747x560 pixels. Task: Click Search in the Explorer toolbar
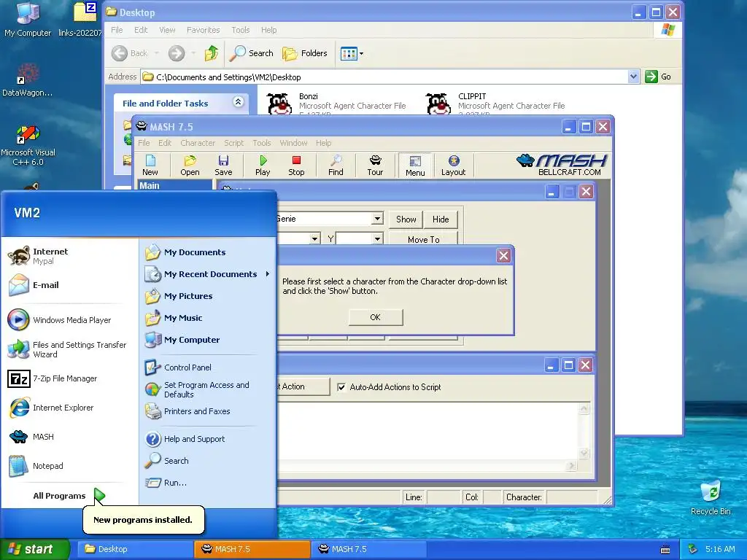coord(251,53)
